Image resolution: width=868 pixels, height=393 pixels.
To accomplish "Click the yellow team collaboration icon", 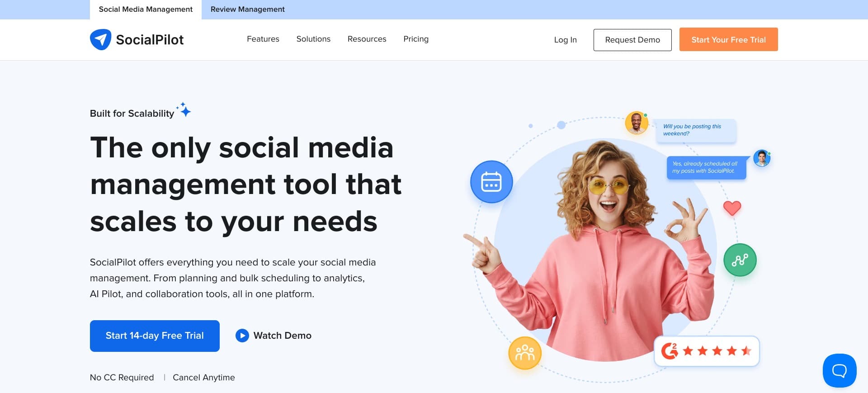I will pos(525,353).
